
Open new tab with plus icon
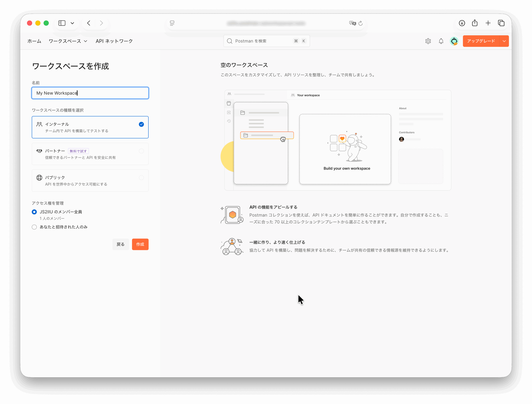(488, 23)
